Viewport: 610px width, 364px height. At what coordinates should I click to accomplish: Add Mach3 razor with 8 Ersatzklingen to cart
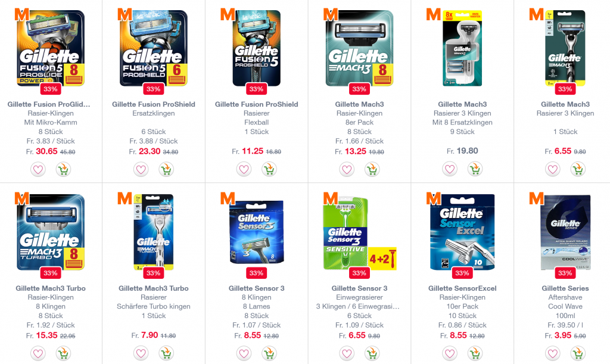click(475, 170)
